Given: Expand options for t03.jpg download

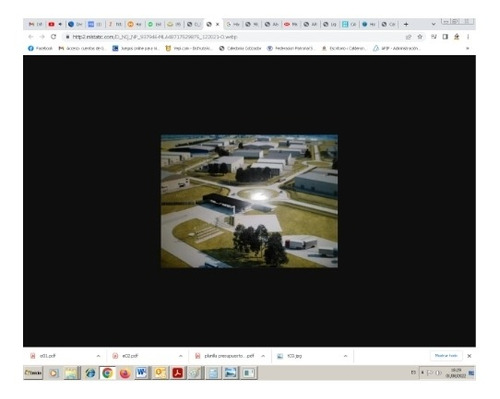Looking at the screenshot, I should point(345,356).
